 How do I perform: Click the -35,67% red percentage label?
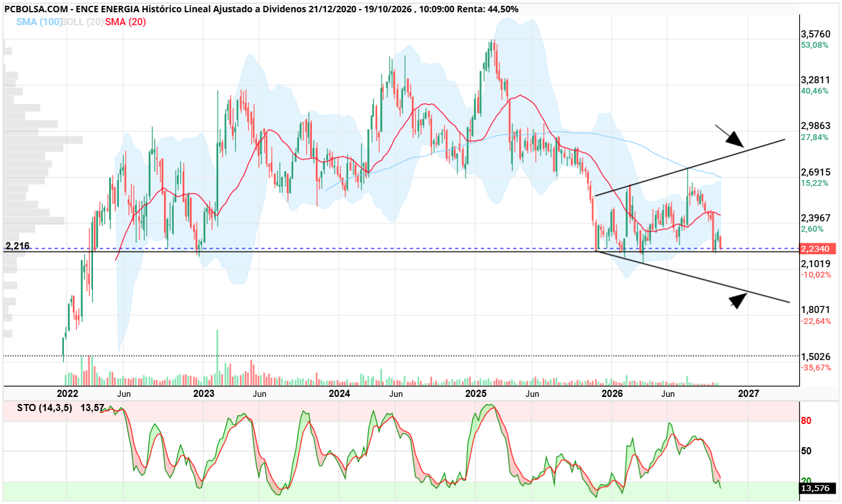pos(816,367)
